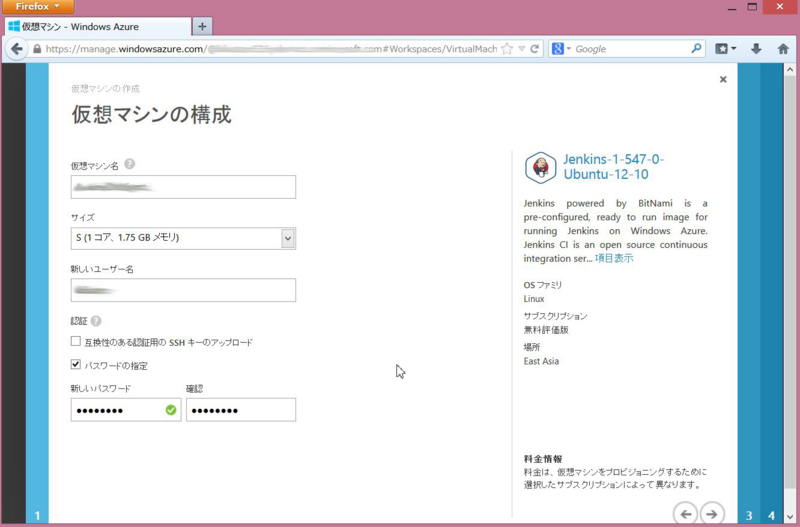Image resolution: width=800 pixels, height=527 pixels.
Task: Select the Windows Azure virtual machine tab
Action: (98, 27)
